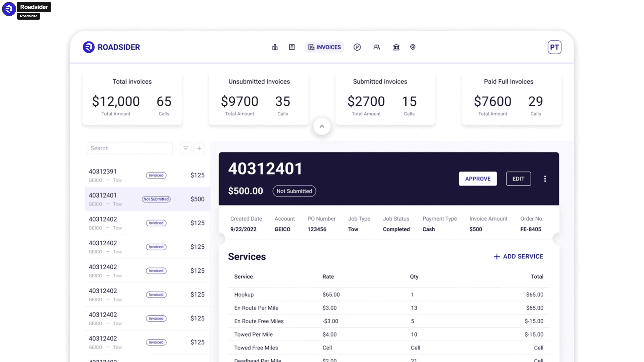Click the plus icon to add invoice
The image size is (644, 362).
pos(199,148)
